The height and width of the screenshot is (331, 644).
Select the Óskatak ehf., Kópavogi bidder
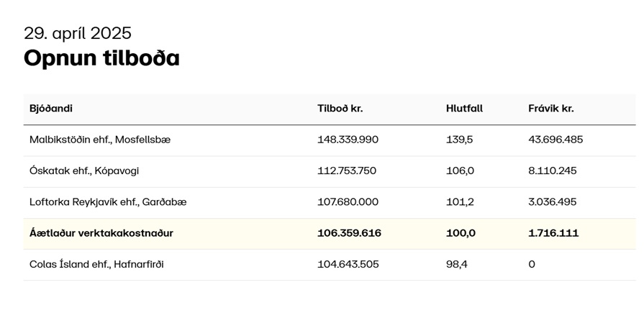click(x=84, y=171)
